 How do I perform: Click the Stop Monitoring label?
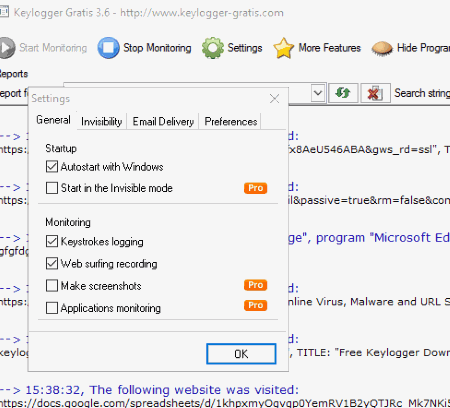coord(157,48)
